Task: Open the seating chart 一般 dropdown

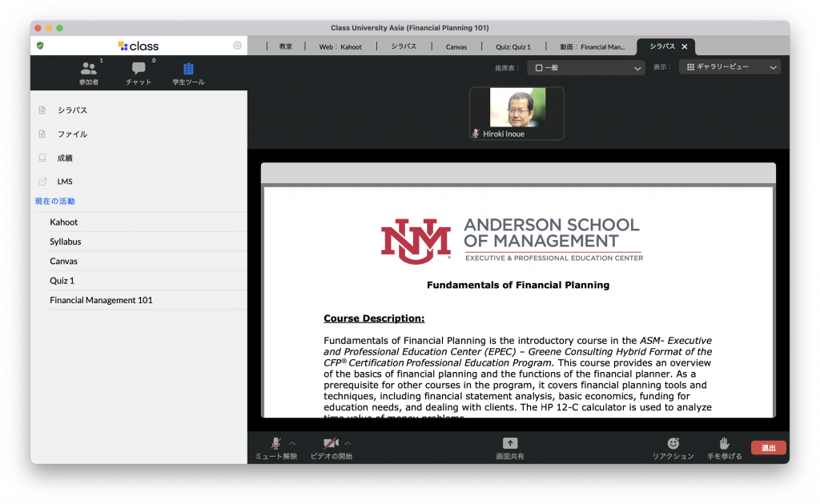Action: pyautogui.click(x=585, y=68)
